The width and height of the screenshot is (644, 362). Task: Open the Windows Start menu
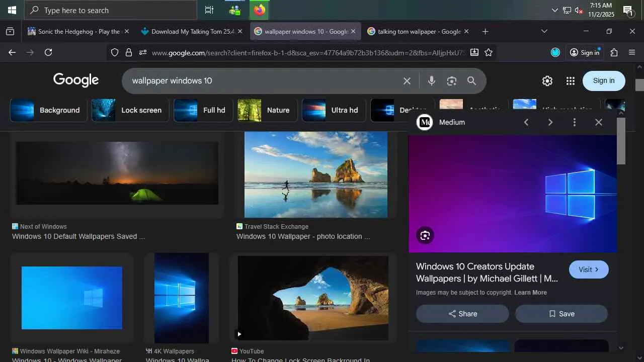tap(12, 10)
